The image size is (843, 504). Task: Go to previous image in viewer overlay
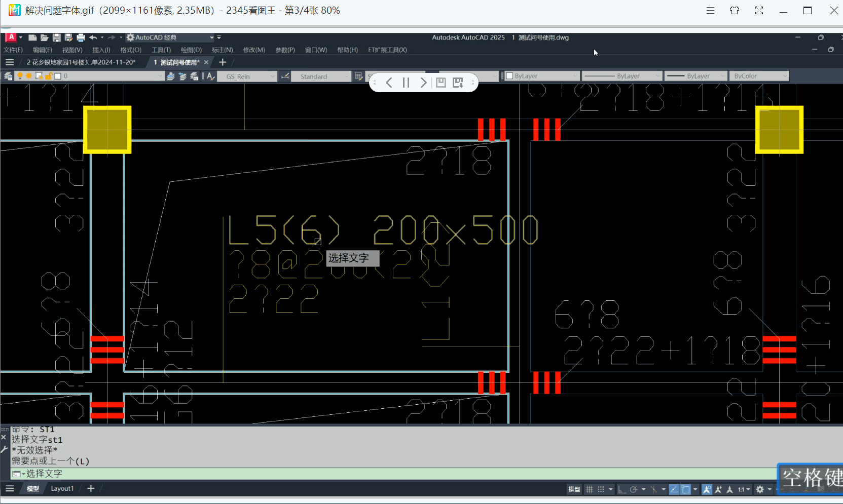click(389, 83)
